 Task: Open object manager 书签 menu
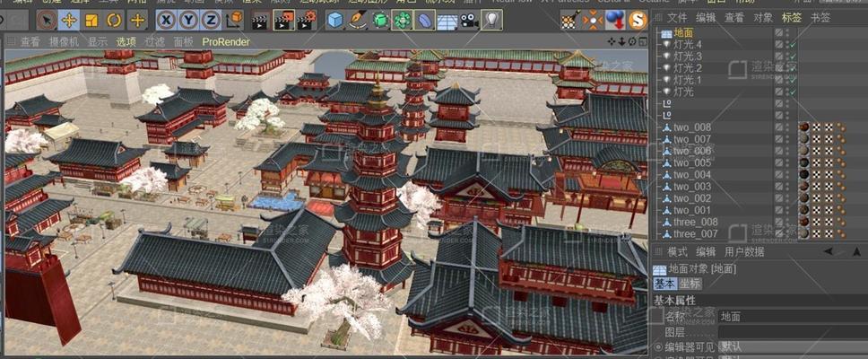[x=820, y=17]
